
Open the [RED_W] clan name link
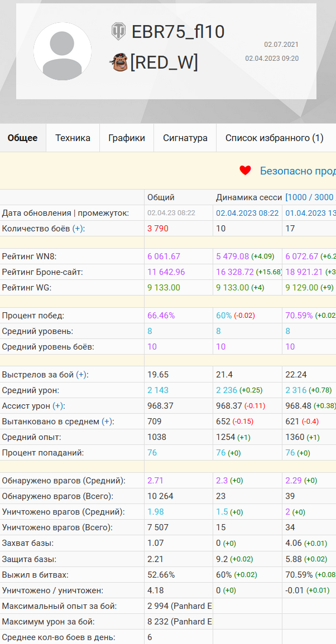click(x=164, y=62)
